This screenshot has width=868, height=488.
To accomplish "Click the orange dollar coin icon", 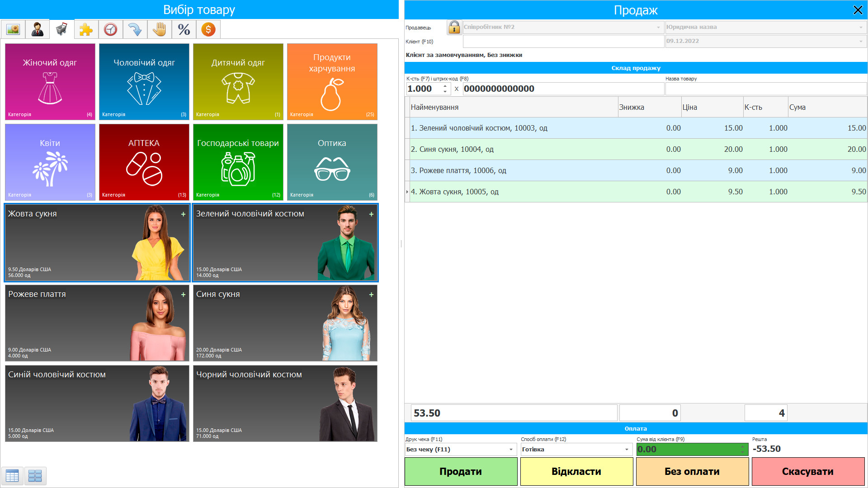I will tap(208, 30).
